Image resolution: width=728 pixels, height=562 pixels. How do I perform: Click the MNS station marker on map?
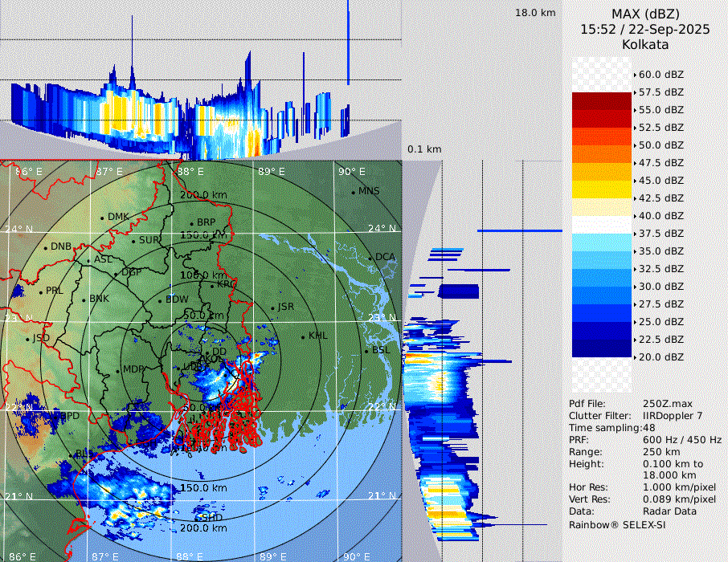pyautogui.click(x=354, y=192)
